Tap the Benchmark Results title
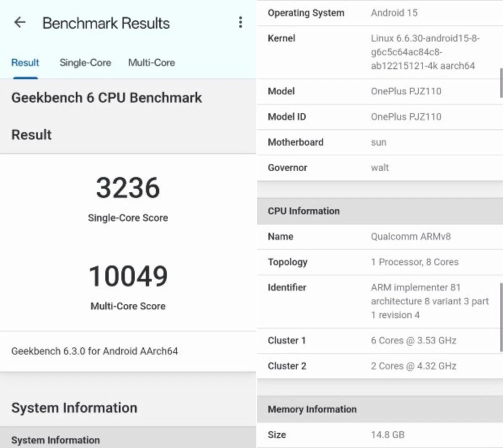This screenshot has height=448, width=503. point(106,22)
